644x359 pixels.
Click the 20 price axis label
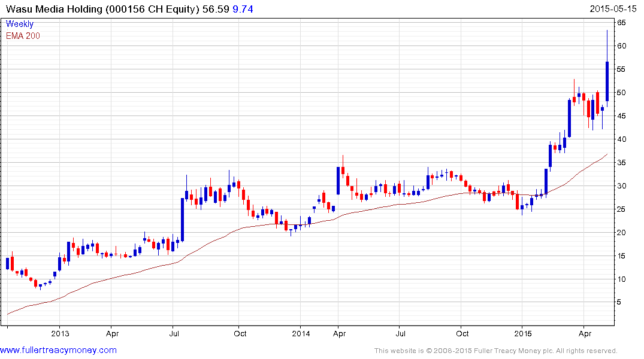[621, 233]
